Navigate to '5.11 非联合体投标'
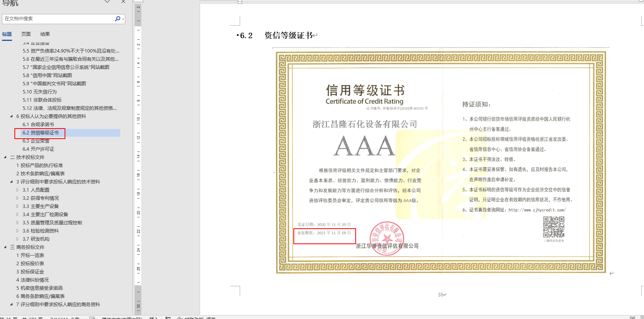This screenshot has width=644, height=319. coord(42,100)
